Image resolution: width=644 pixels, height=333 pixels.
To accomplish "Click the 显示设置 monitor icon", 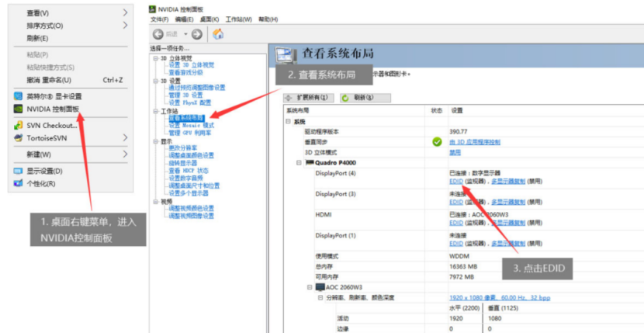I will (x=18, y=171).
